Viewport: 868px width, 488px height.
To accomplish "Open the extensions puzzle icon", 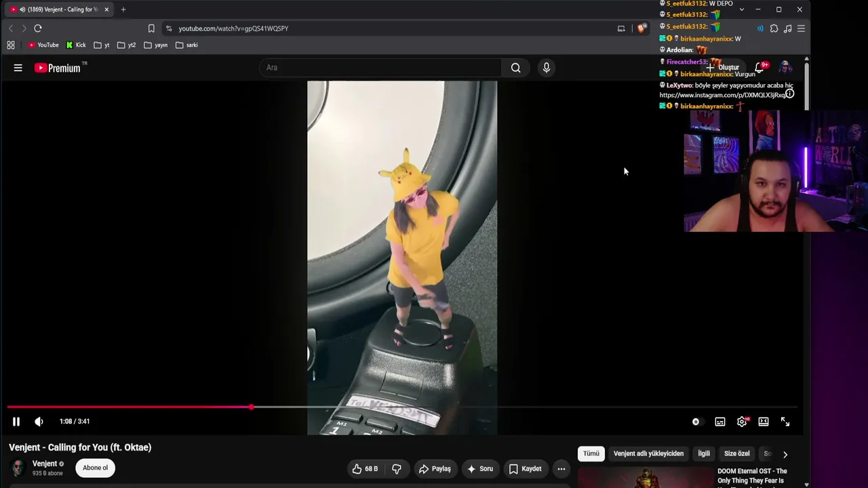I will [774, 28].
